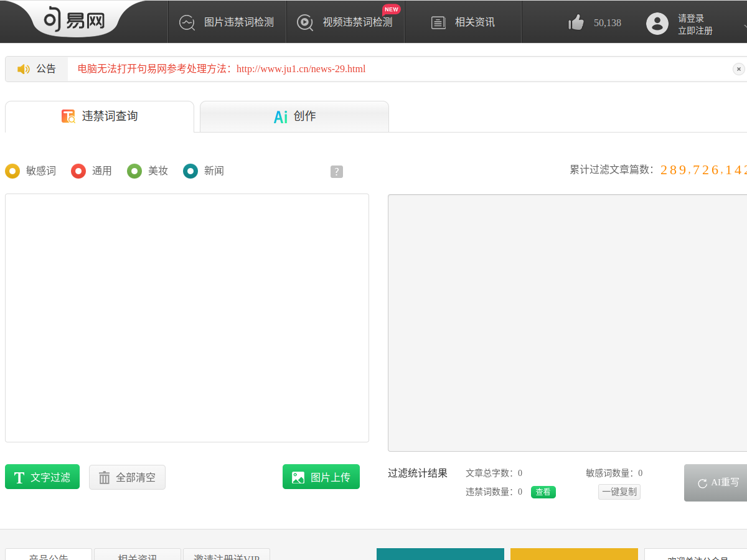
Task: Select the 敏感词 radio option
Action: click(x=12, y=170)
